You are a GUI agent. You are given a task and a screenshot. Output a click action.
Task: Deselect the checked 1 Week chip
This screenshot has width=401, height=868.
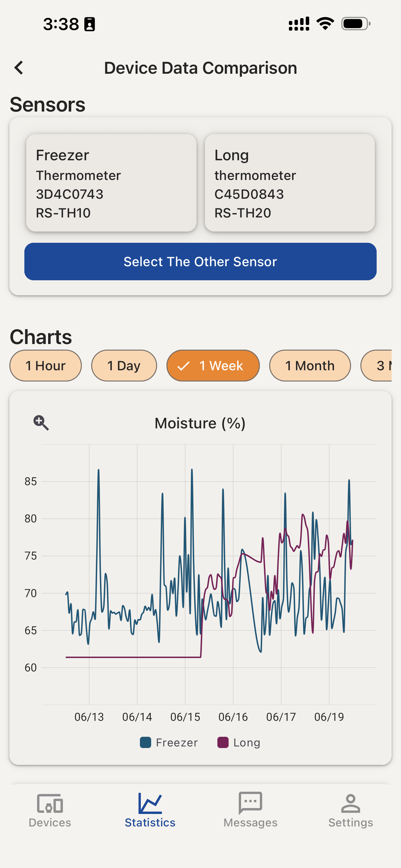click(x=213, y=366)
